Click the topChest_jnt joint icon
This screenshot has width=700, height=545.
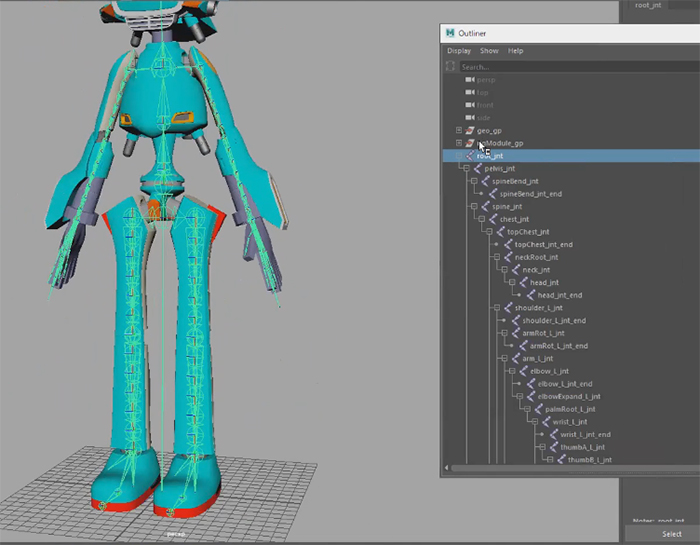500,232
